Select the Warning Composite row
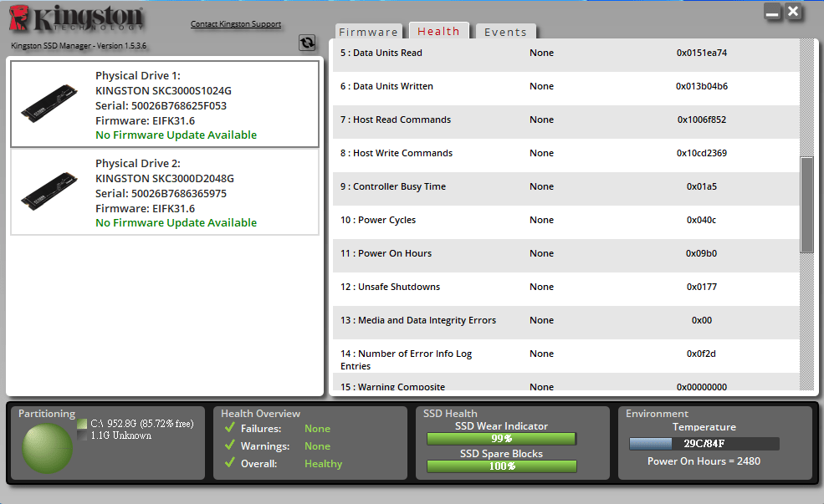This screenshot has width=824, height=504. point(566,382)
